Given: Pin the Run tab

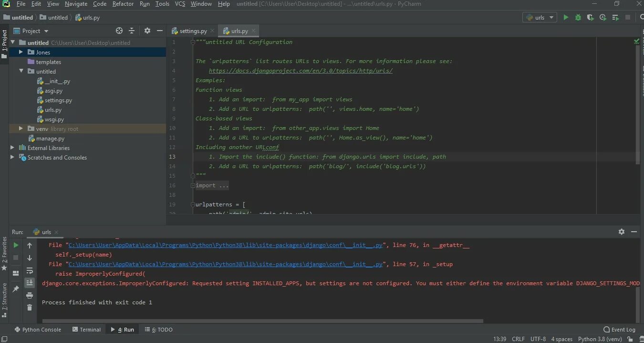Looking at the screenshot, I should [16, 289].
